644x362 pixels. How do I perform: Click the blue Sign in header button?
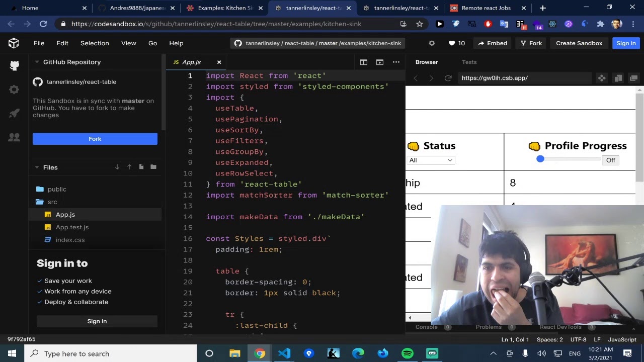pos(626,43)
